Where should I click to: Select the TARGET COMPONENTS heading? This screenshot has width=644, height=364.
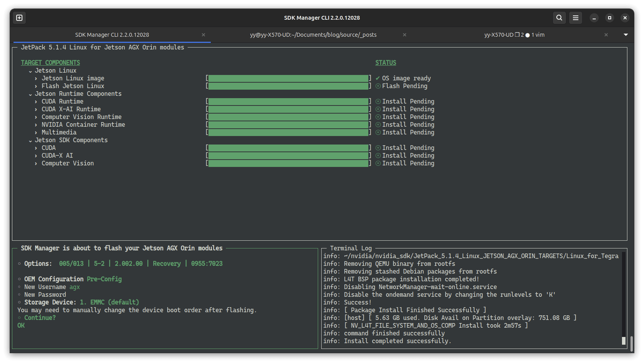[50, 63]
